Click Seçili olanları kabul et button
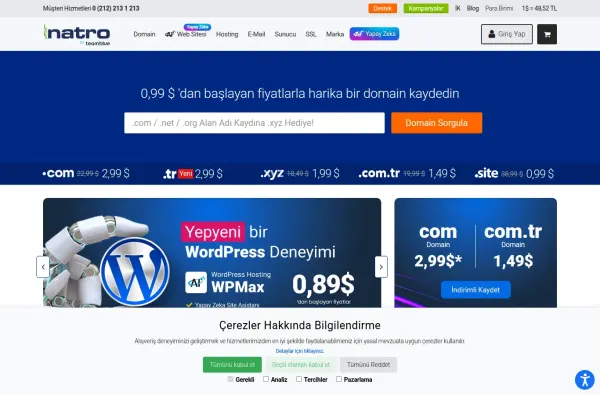The width and height of the screenshot is (600, 395). coord(301,365)
